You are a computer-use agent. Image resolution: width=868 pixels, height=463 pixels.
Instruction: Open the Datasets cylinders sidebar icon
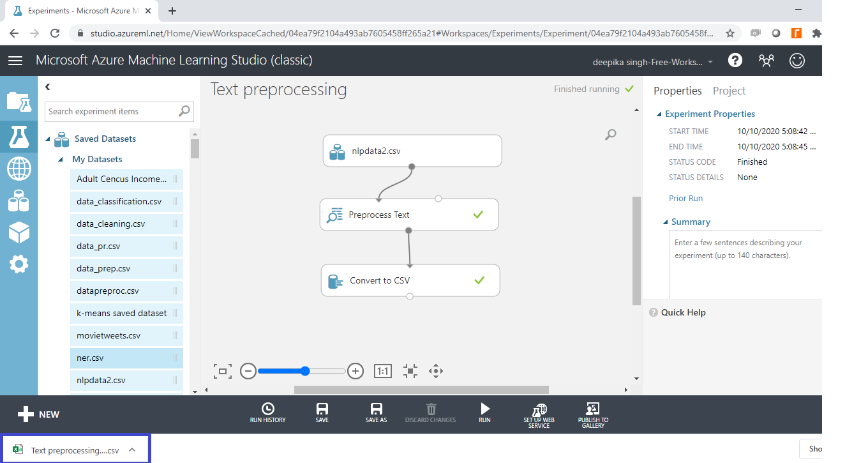[x=19, y=201]
